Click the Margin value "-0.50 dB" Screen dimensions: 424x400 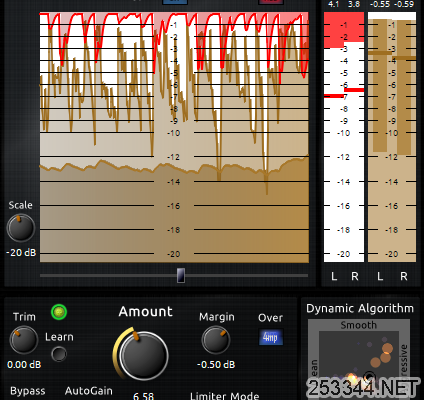(x=216, y=365)
